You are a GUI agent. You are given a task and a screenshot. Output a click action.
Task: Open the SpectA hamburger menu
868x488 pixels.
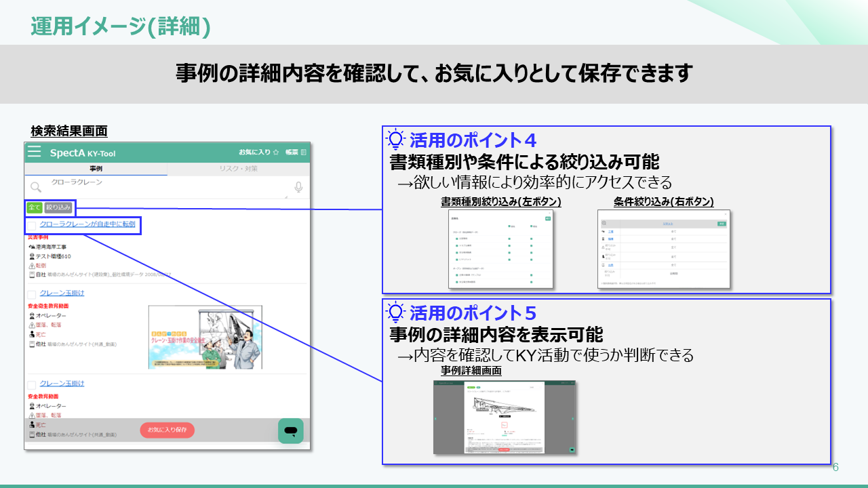(35, 152)
